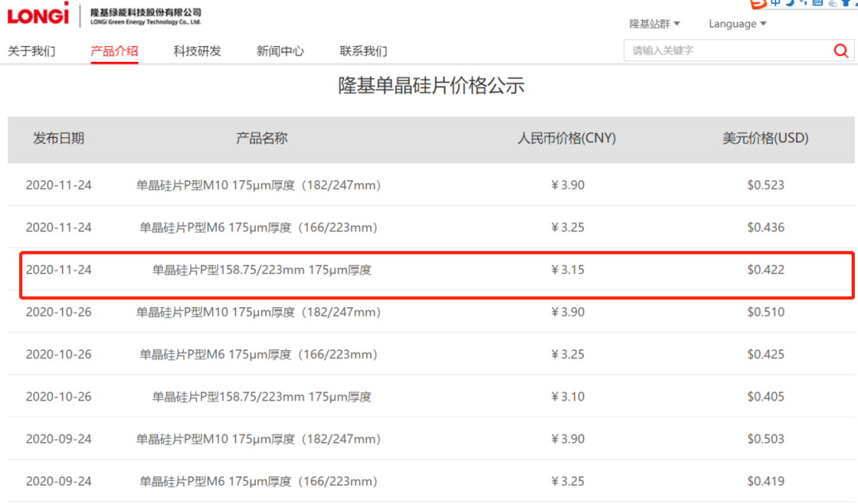Focus the 请输入关键字 search field
Screen dimensions: 858x504
[728, 51]
